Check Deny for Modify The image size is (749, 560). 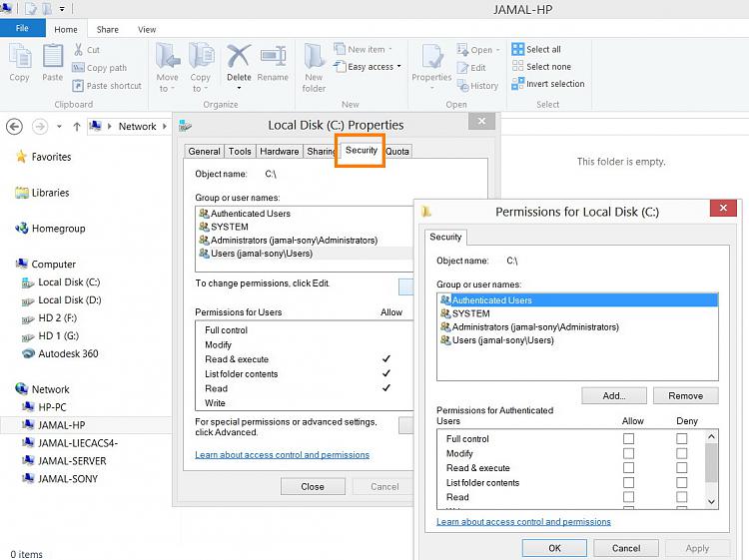click(682, 453)
